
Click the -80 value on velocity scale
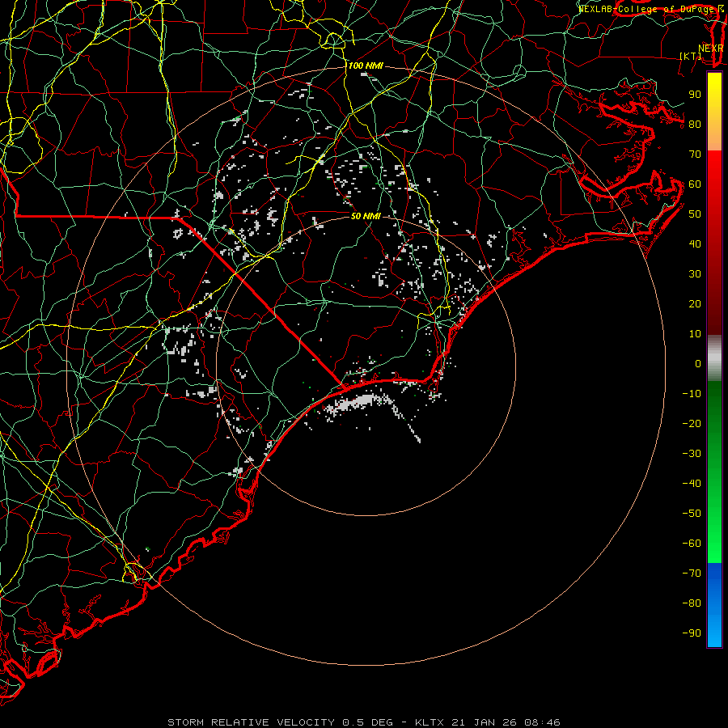point(692,603)
